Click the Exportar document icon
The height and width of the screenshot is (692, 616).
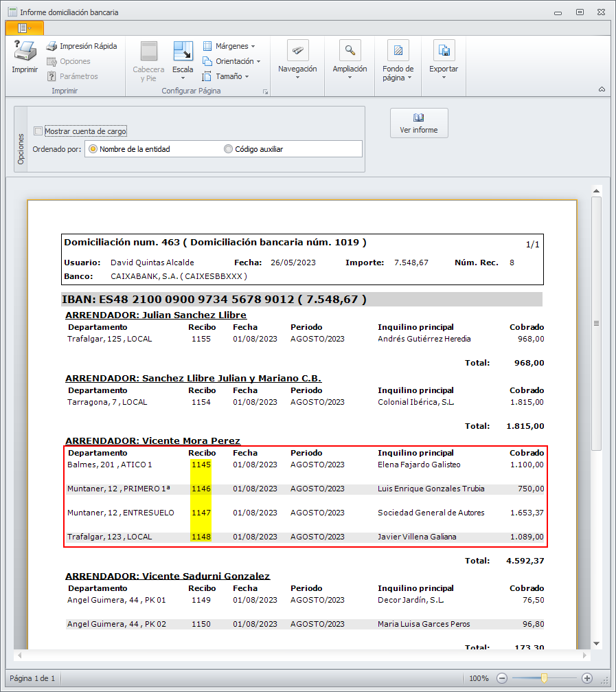[444, 50]
